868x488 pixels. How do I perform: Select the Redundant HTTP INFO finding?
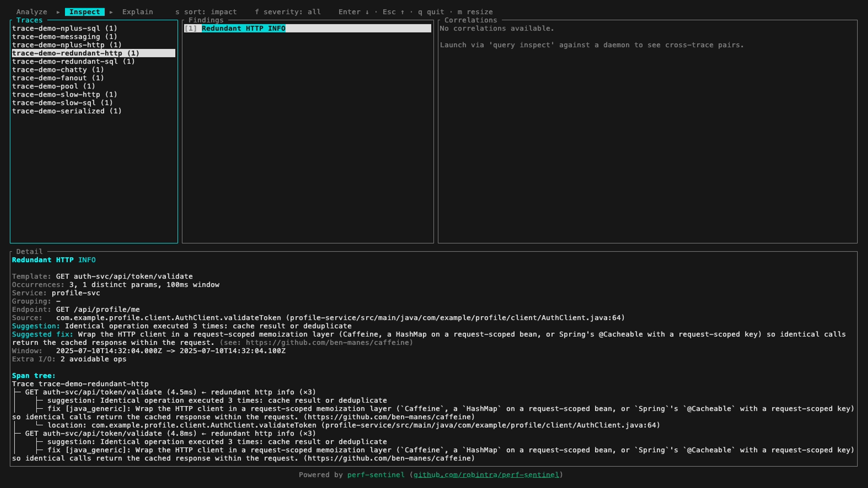308,28
